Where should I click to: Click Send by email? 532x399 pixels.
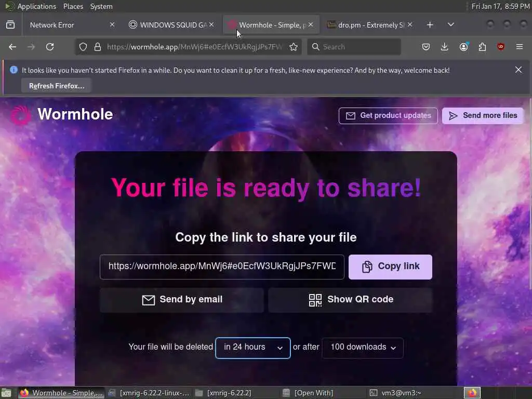tap(181, 300)
